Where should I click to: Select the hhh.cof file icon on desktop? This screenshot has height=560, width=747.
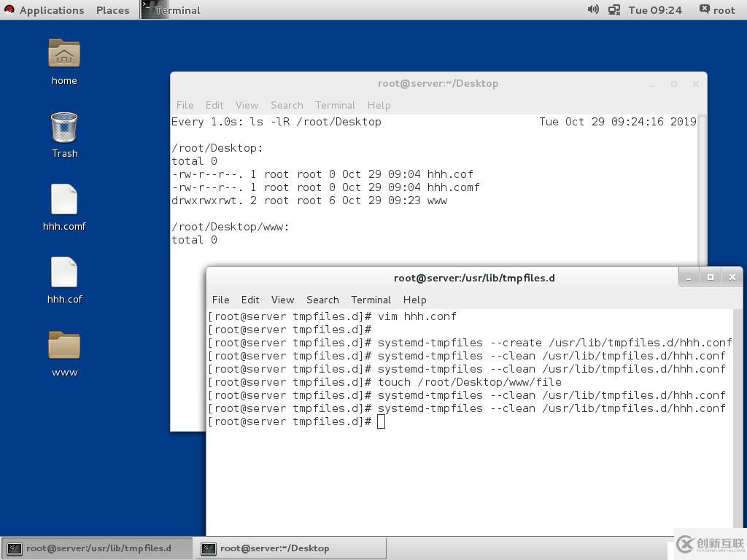[x=64, y=272]
